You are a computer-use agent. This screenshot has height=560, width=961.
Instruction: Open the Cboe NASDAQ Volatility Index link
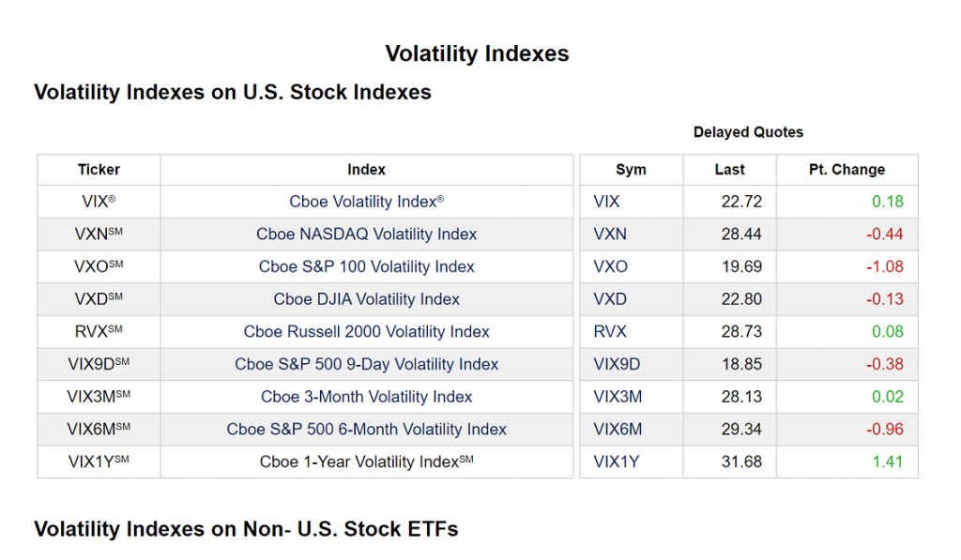(366, 235)
